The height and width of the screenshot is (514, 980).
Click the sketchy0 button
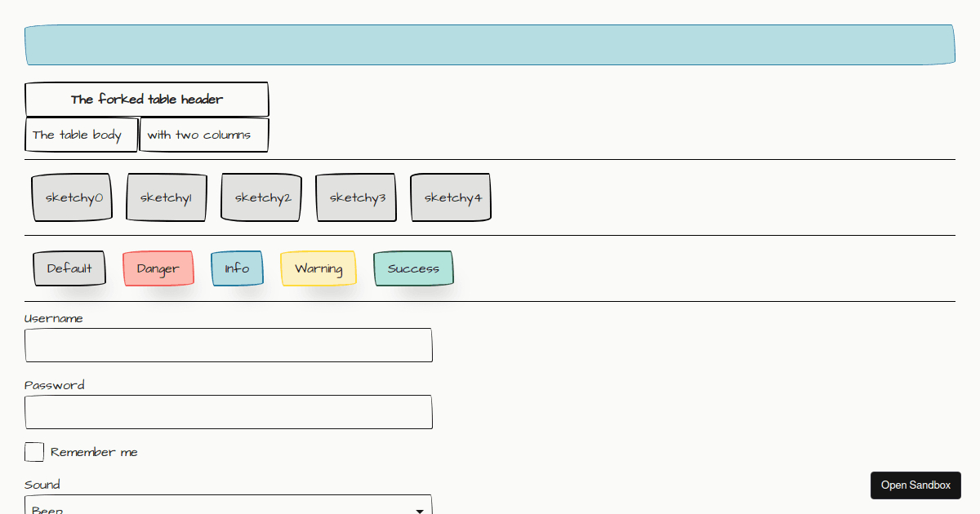pyautogui.click(x=72, y=197)
